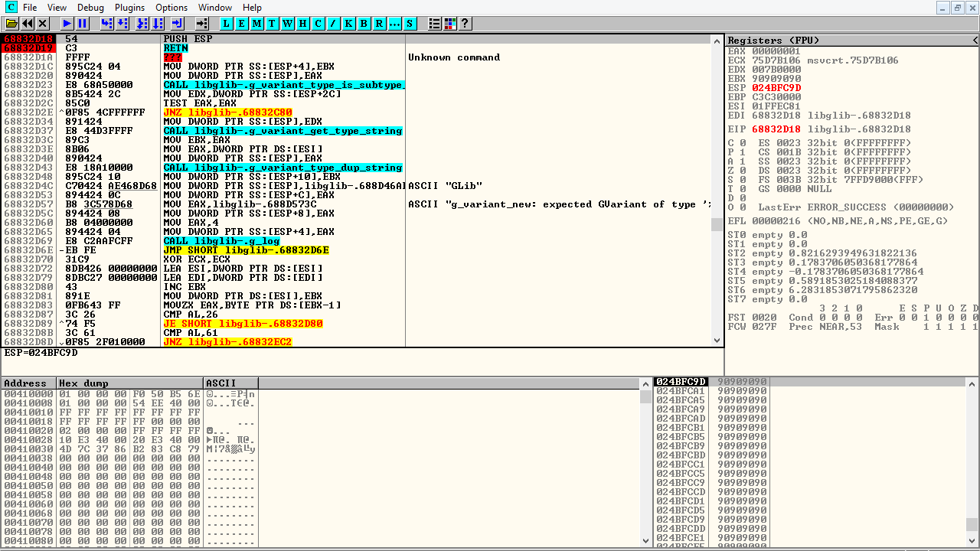Viewport: 980px width, 551px height.
Task: Click the EIP register value 68832D18
Action: point(776,129)
